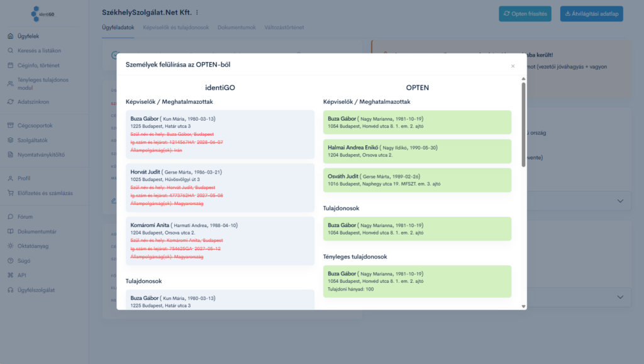Go to Előfizetés és számlázás
The height and width of the screenshot is (364, 644).
45,193
